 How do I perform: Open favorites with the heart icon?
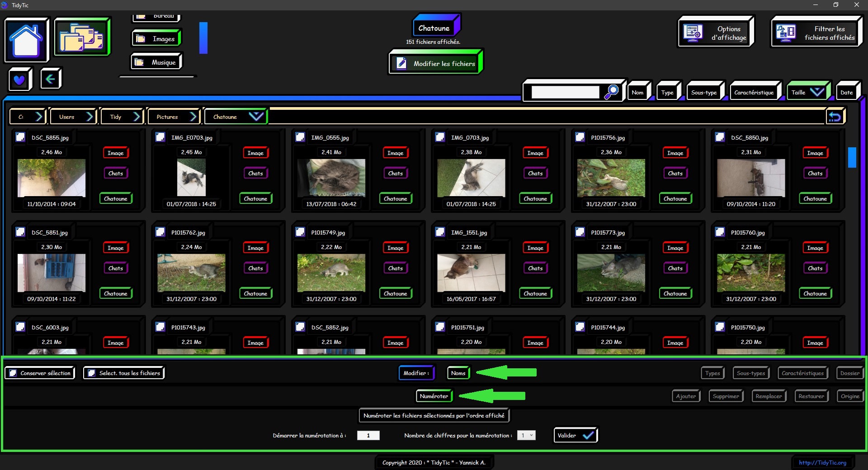(x=19, y=80)
